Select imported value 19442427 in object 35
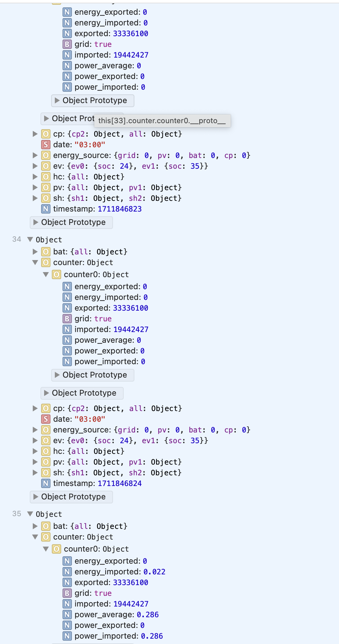 click(x=131, y=604)
